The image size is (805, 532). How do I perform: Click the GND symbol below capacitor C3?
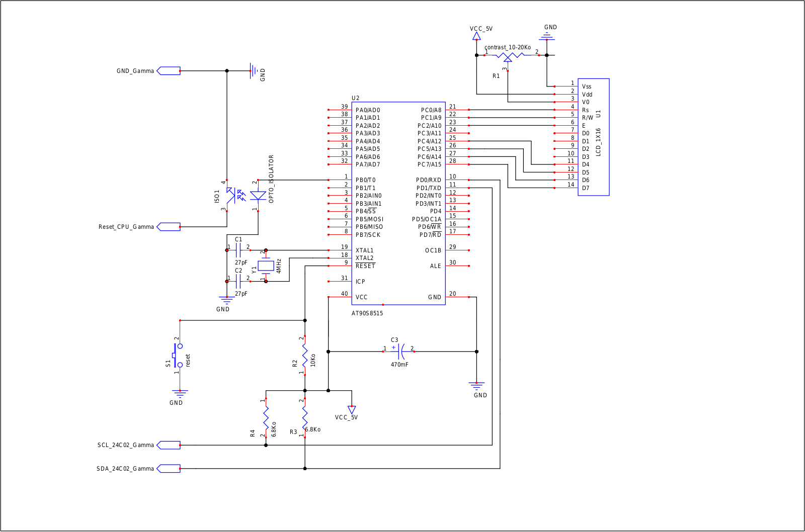click(x=476, y=386)
